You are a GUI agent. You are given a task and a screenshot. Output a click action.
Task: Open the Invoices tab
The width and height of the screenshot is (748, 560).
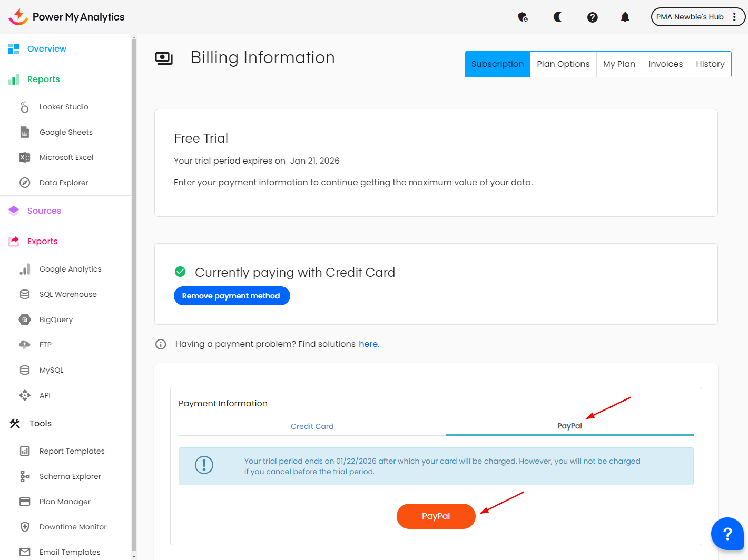tap(665, 64)
